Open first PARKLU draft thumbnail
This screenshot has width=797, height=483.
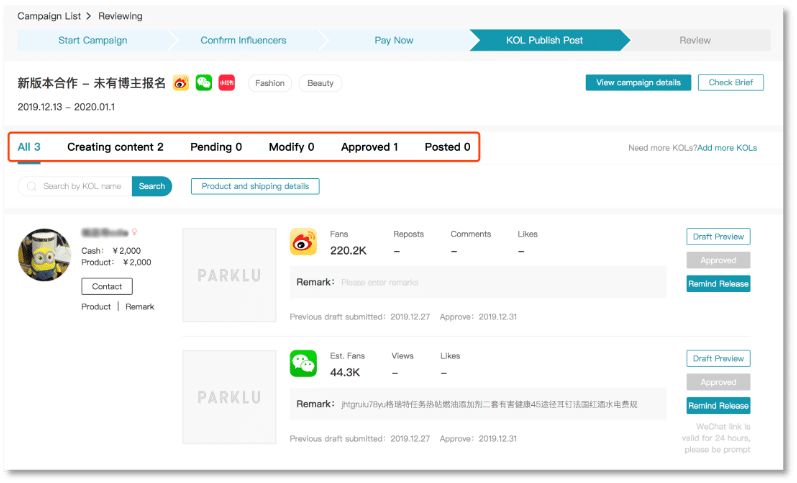[229, 275]
